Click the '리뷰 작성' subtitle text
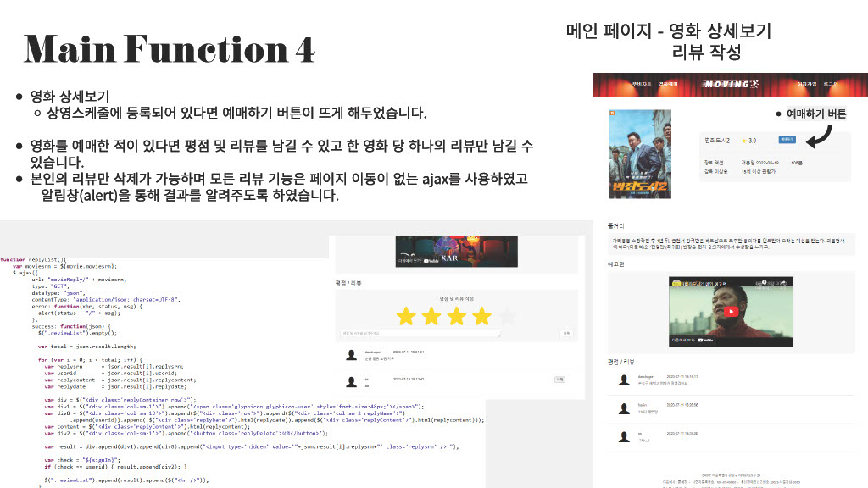 pos(706,53)
